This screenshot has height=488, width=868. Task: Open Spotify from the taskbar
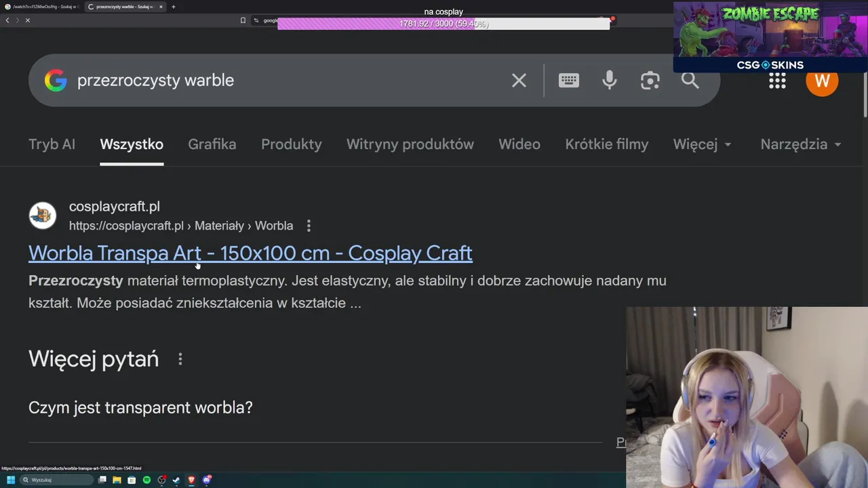coord(146,480)
